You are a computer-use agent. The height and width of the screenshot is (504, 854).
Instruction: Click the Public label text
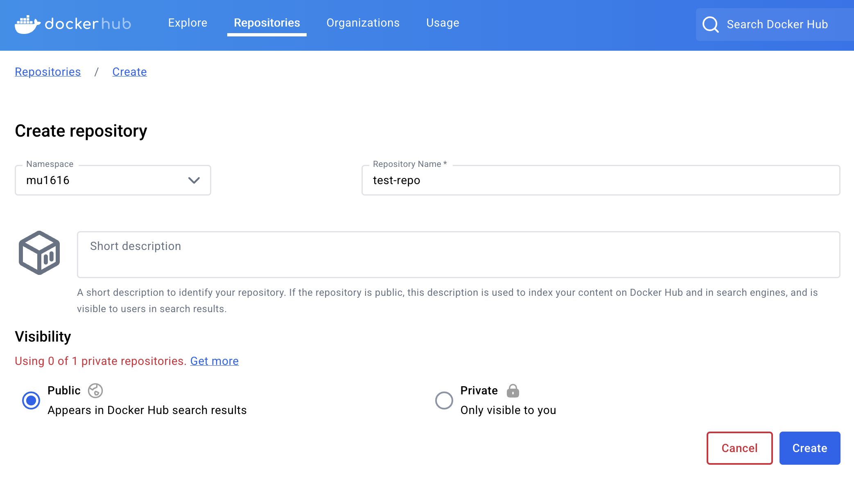[64, 391]
